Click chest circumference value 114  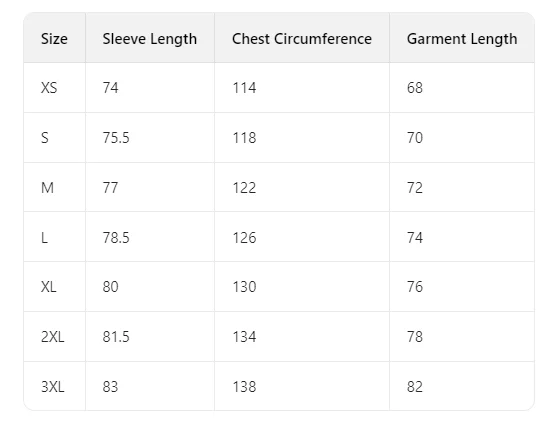244,88
